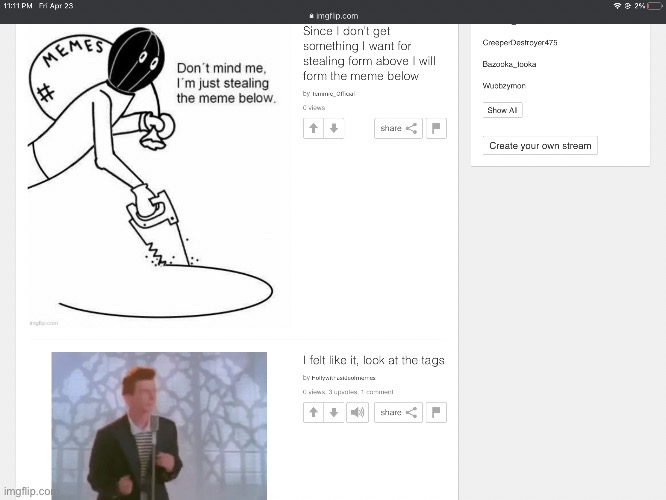Tap the battery indicator icon
Image resolution: width=666 pixels, height=500 pixels.
pos(655,6)
